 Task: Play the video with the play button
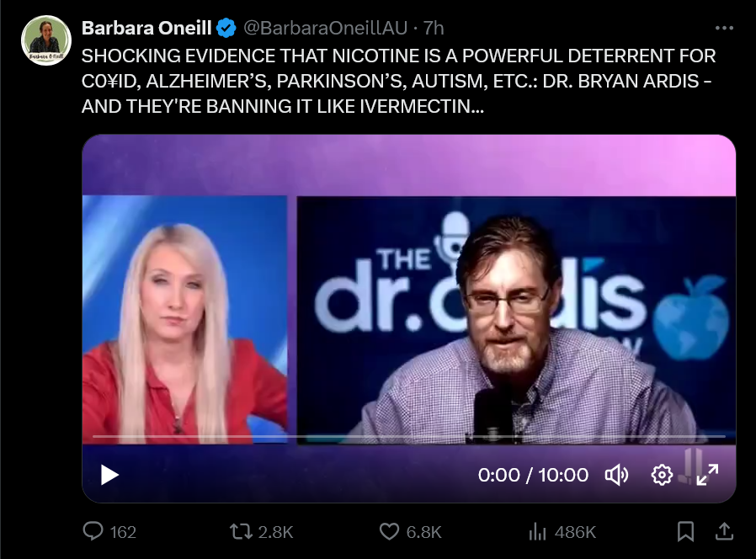click(109, 475)
